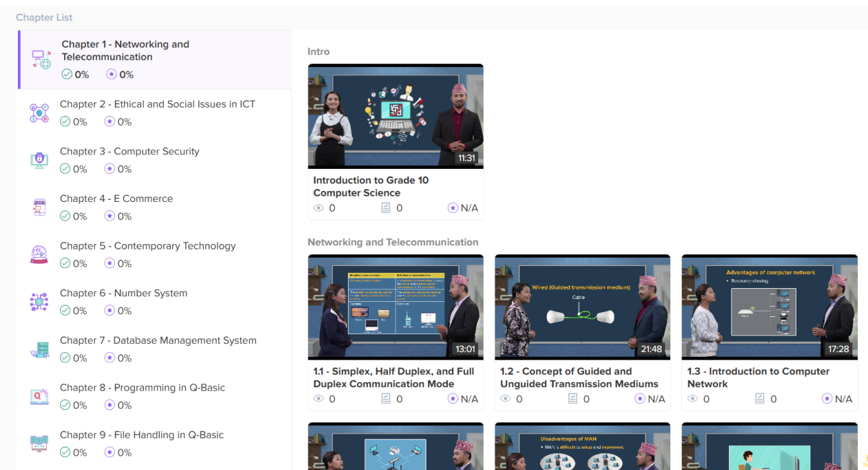Click the Chapter 9 file handling icon

(x=39, y=444)
